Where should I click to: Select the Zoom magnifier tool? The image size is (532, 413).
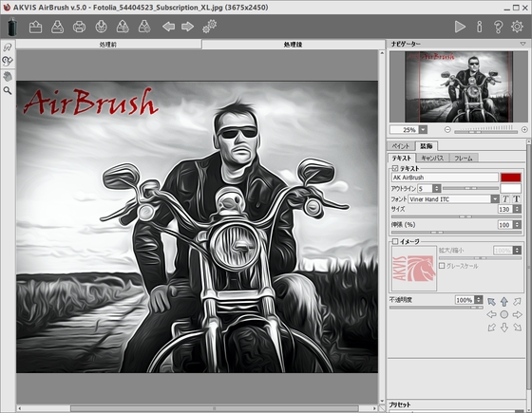tap(8, 91)
